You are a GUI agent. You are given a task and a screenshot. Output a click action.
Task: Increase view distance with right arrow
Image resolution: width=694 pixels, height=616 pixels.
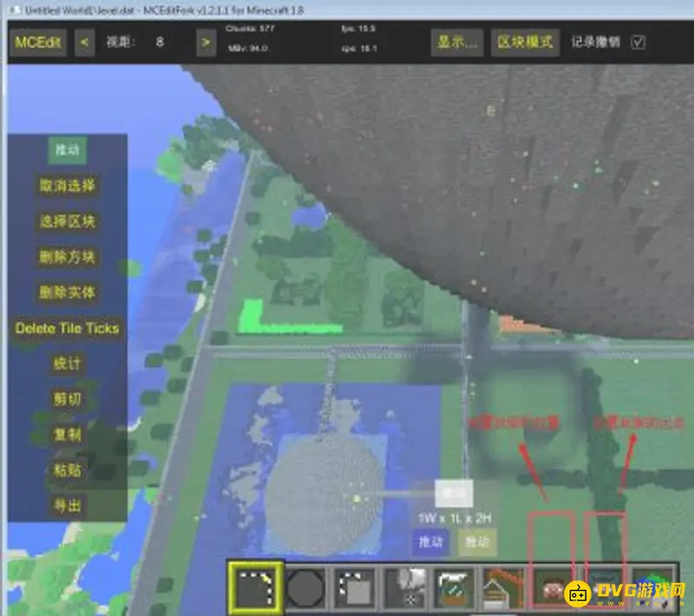206,42
